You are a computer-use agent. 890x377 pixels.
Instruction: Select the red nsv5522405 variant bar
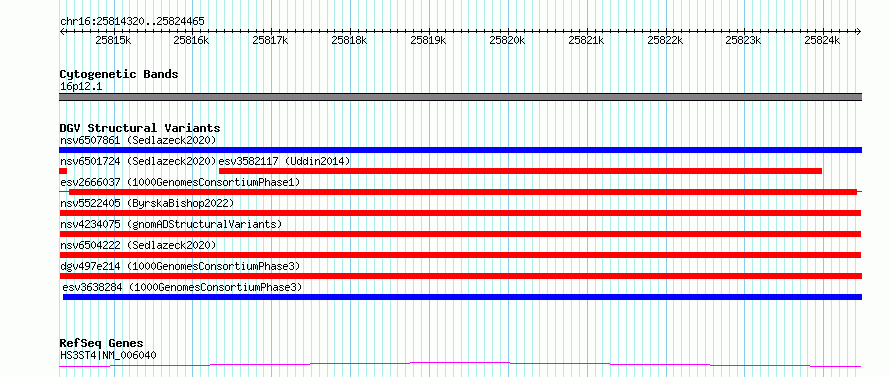460,213
